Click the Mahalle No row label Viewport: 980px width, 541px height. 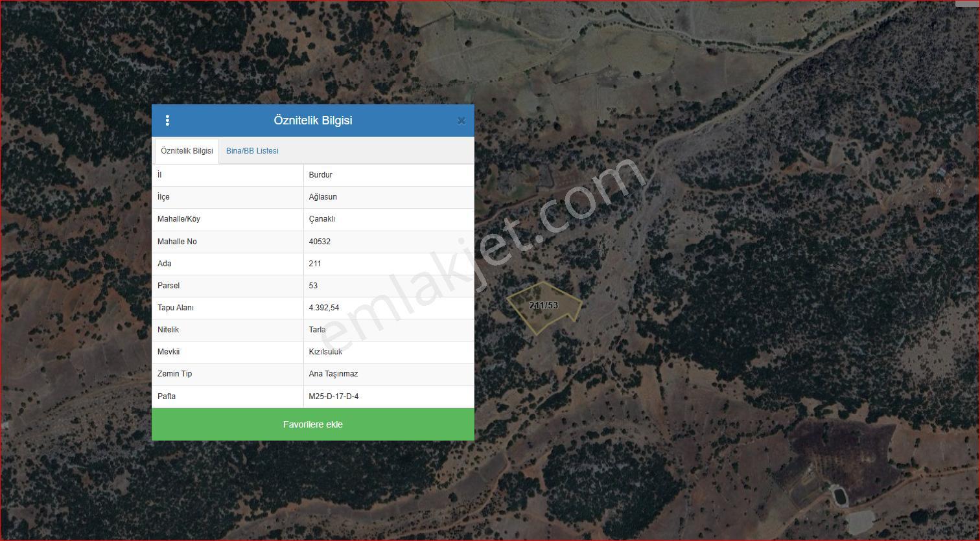[177, 242]
